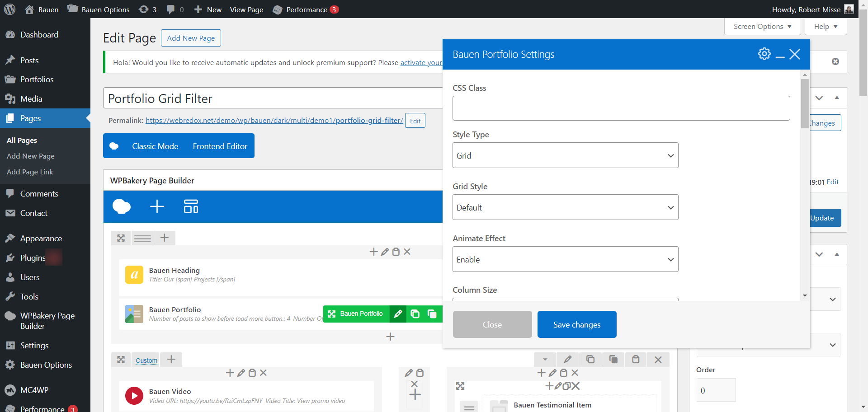Expand the Help tab
868x412 pixels.
point(826,27)
